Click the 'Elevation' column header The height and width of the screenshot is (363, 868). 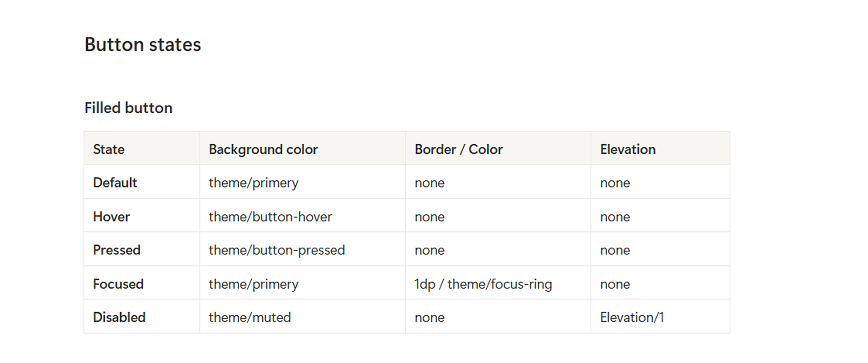click(628, 149)
